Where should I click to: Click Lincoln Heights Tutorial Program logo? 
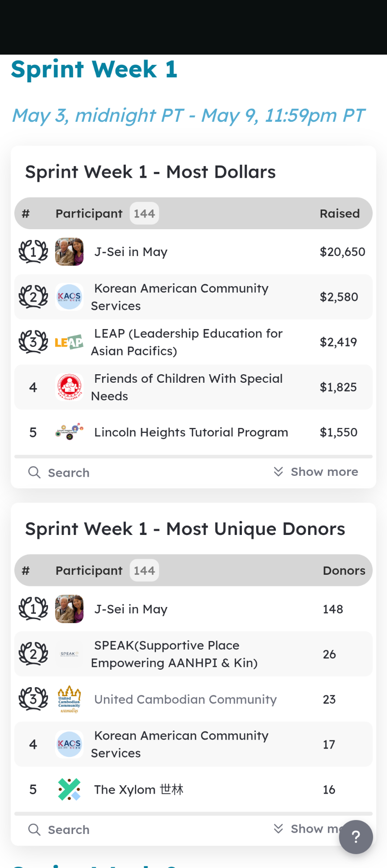coord(69,432)
